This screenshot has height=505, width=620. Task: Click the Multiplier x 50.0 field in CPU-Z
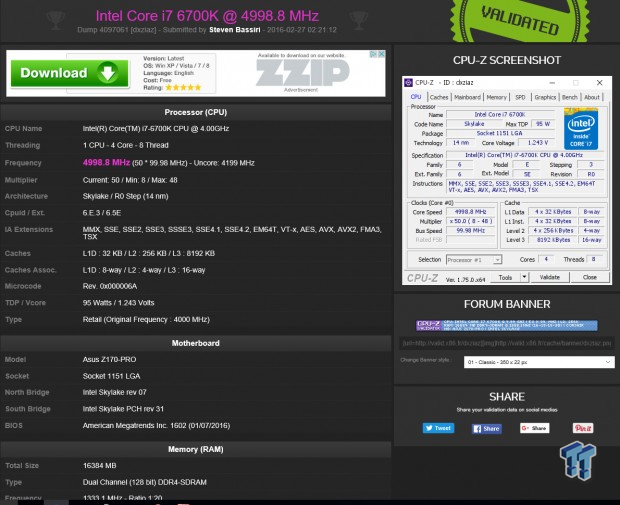(470, 221)
